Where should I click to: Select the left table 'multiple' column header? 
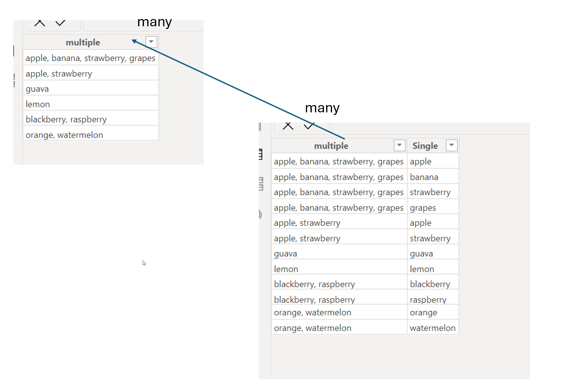(x=91, y=42)
